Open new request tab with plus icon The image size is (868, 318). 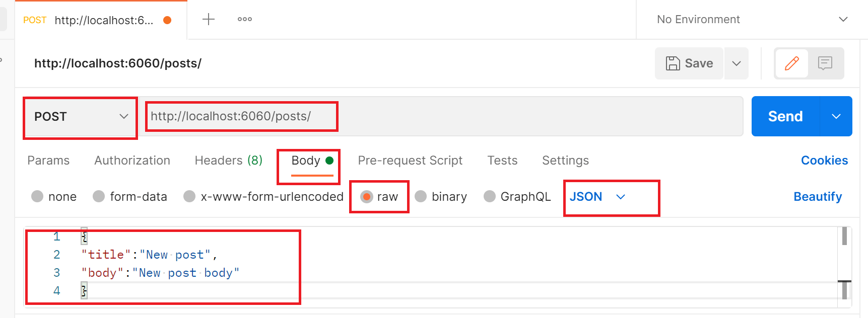(209, 20)
